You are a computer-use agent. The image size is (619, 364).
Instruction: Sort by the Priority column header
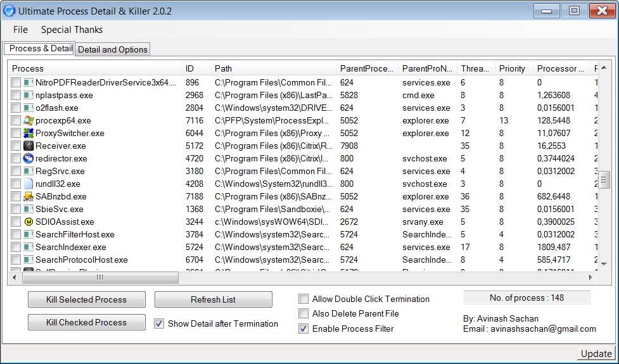coord(514,68)
